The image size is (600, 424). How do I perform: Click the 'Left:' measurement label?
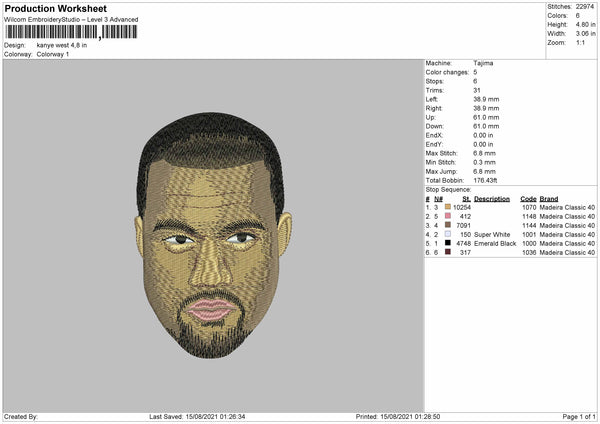431,99
